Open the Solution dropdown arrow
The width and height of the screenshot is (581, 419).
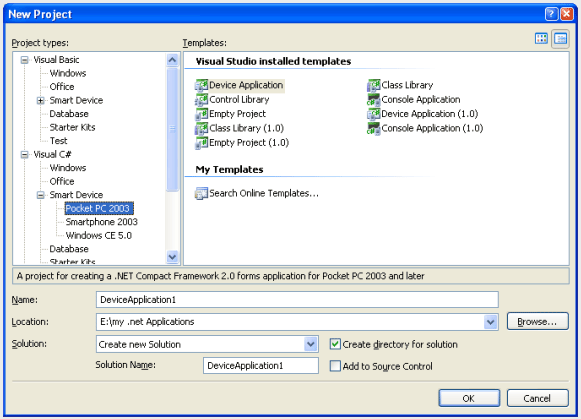pyautogui.click(x=311, y=344)
